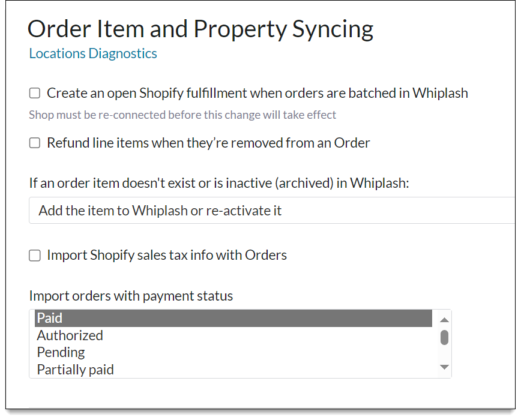Viewport: 521px width, 420px height.
Task: Click the Paid entry in payment statuses
Action: point(50,318)
